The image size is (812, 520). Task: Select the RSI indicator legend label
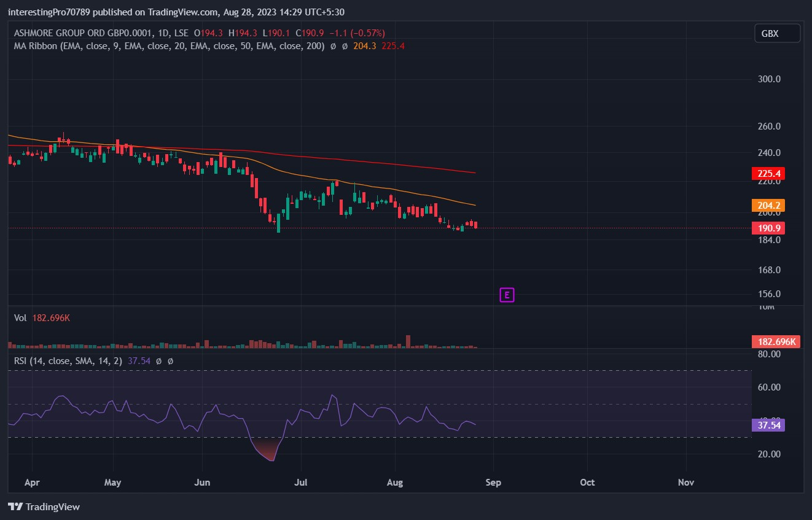[68, 361]
